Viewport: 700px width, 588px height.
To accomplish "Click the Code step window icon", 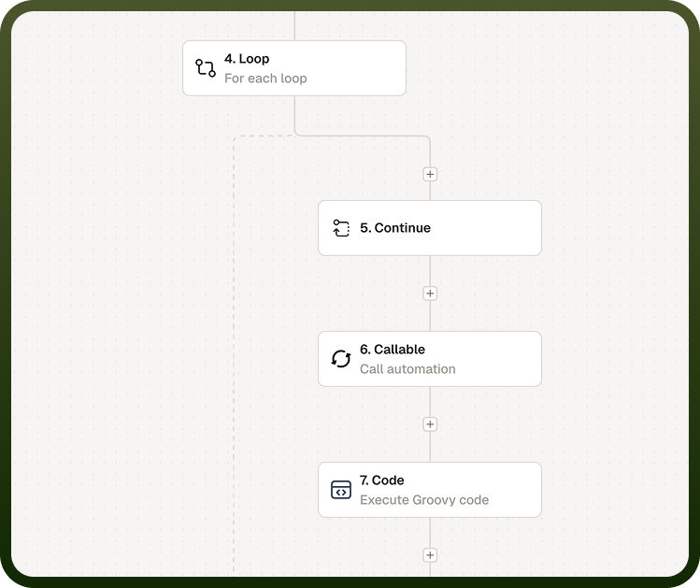I will 341,489.
